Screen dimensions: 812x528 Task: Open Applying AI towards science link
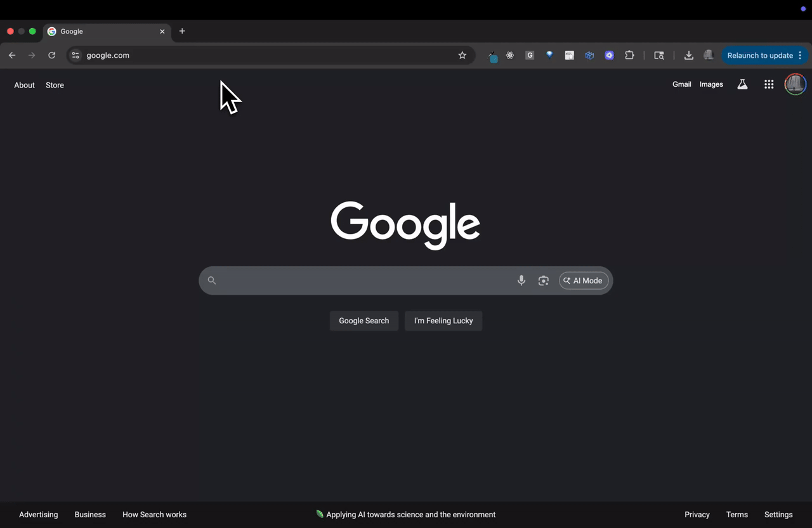pyautogui.click(x=406, y=515)
